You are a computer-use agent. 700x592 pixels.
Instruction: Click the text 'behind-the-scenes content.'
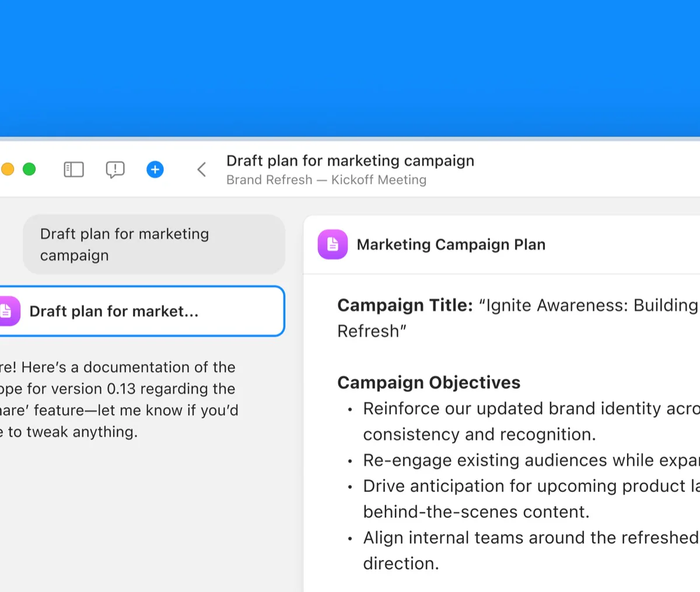[476, 512]
